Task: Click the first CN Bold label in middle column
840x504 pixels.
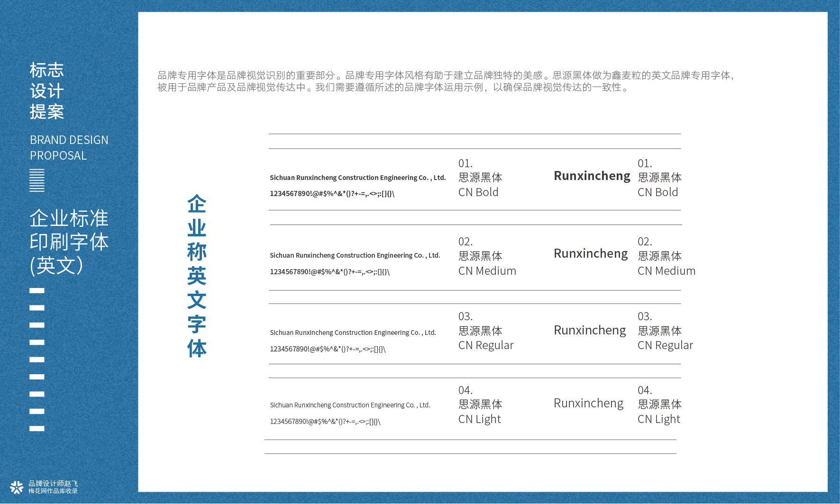Action: (478, 192)
